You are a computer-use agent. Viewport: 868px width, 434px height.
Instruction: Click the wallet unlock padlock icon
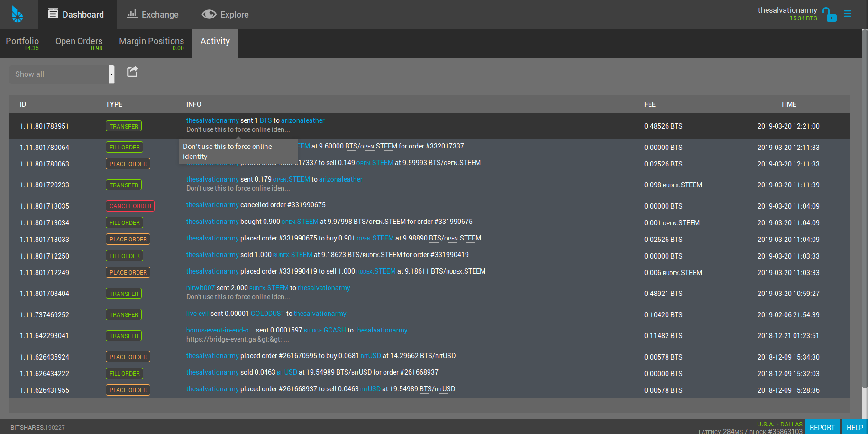829,14
